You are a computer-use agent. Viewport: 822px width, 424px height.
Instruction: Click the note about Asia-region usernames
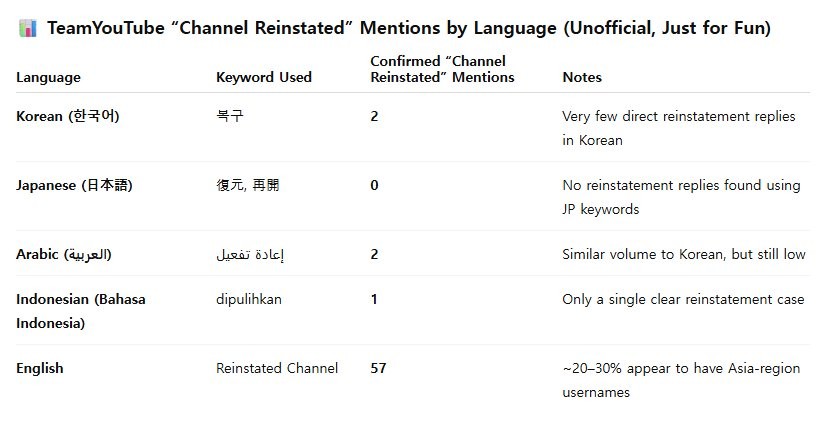681,380
